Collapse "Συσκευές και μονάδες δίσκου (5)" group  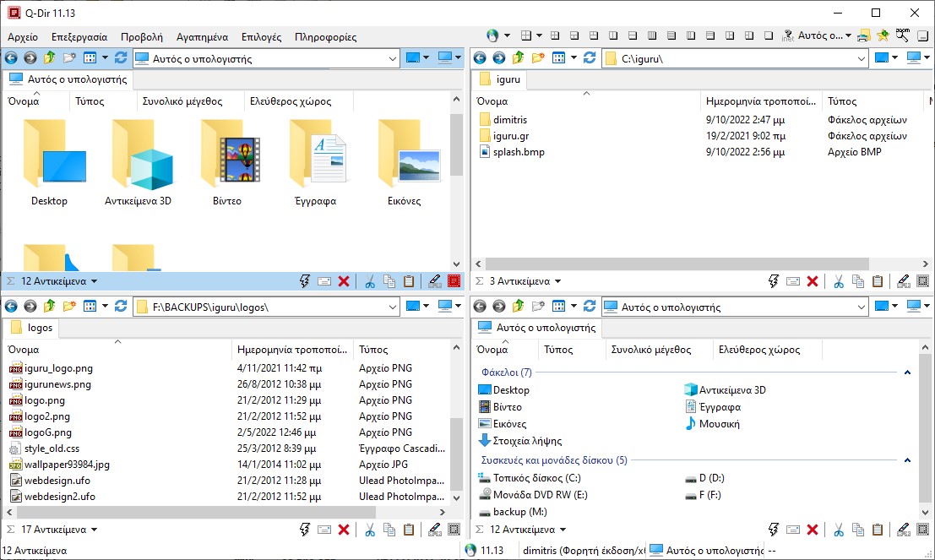coord(908,459)
